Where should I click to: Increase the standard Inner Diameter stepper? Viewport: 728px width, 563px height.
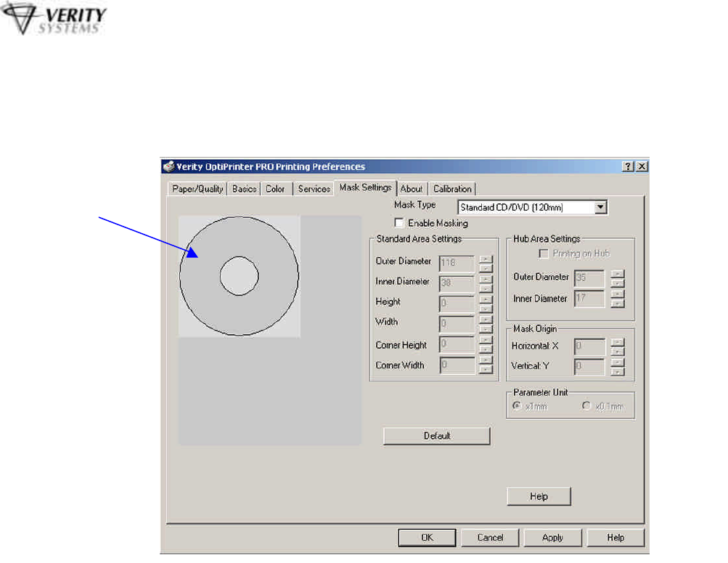pyautogui.click(x=486, y=278)
